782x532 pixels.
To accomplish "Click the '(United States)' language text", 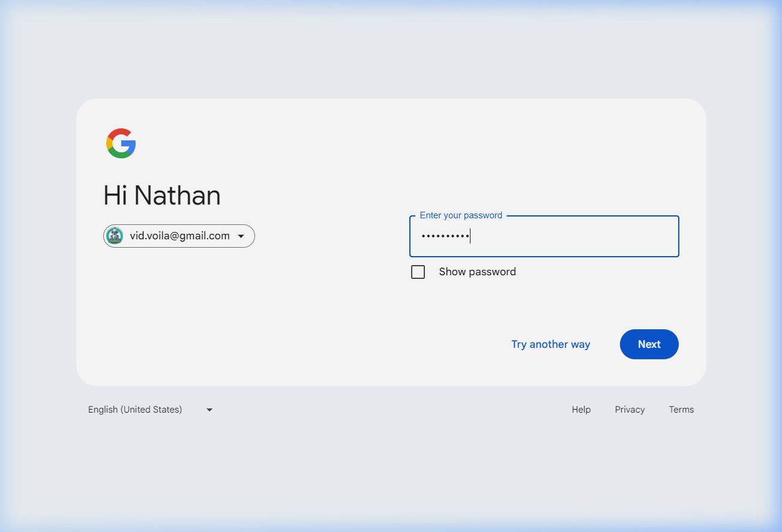I will [151, 410].
